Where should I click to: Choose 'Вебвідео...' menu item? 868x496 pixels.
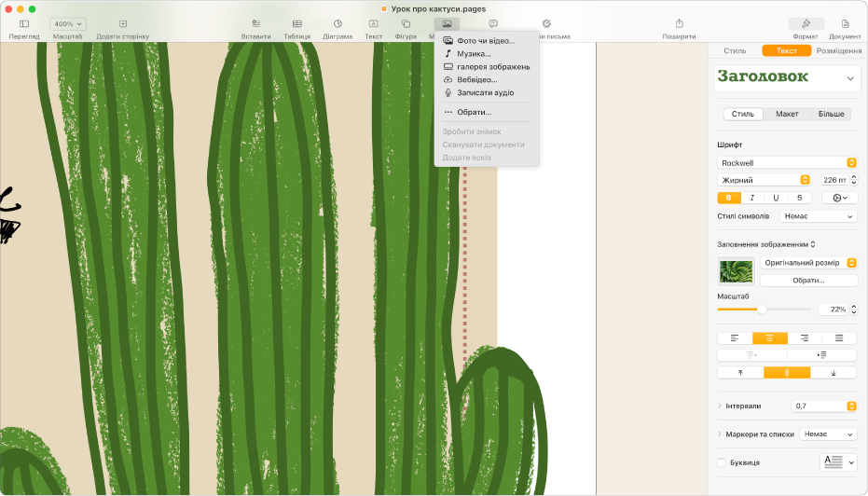pyautogui.click(x=487, y=80)
